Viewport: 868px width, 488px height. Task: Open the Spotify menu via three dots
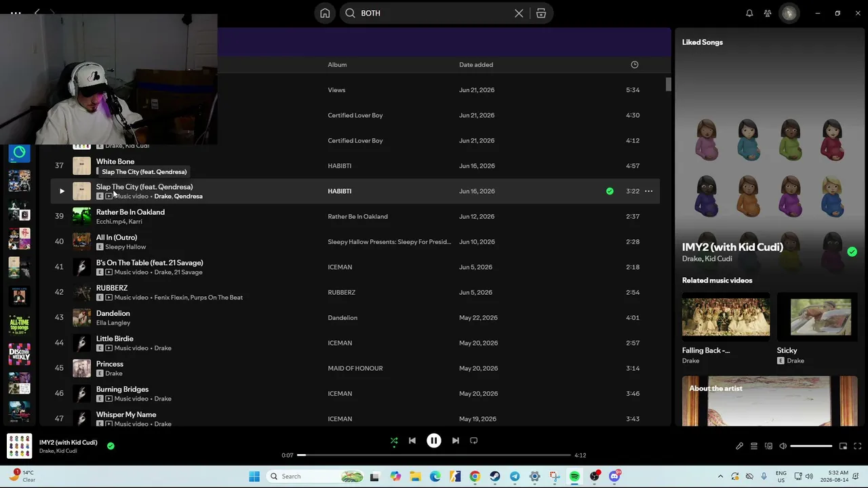pos(15,13)
